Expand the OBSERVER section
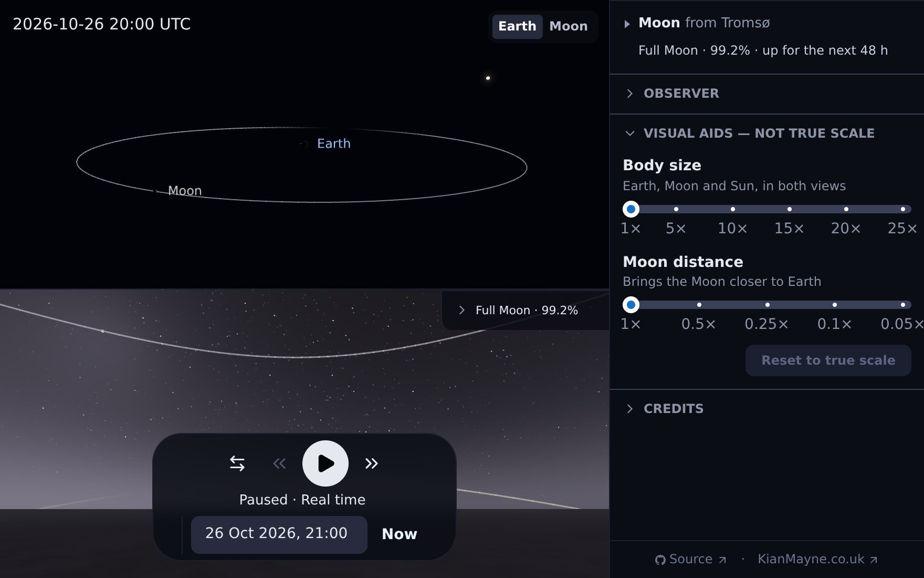 coord(766,94)
